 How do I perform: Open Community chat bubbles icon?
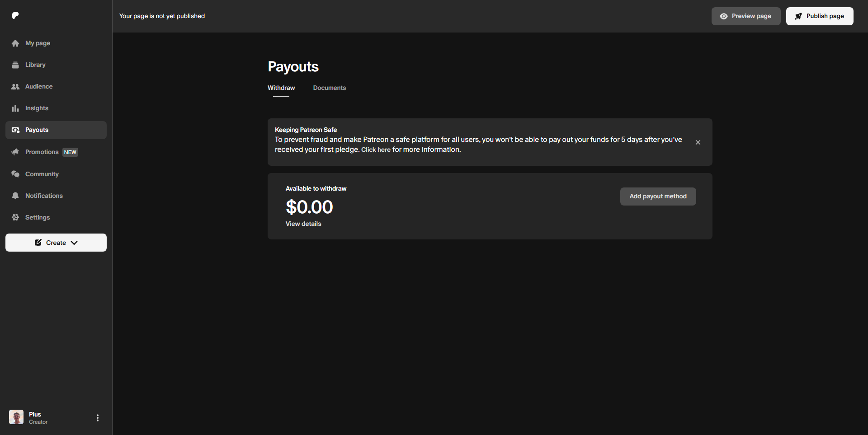click(15, 174)
